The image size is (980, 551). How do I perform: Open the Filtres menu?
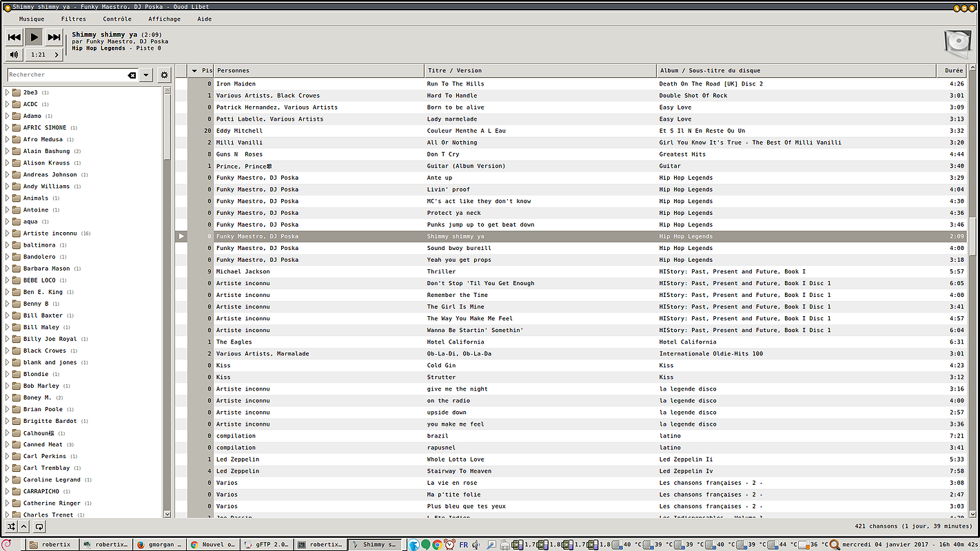74,19
